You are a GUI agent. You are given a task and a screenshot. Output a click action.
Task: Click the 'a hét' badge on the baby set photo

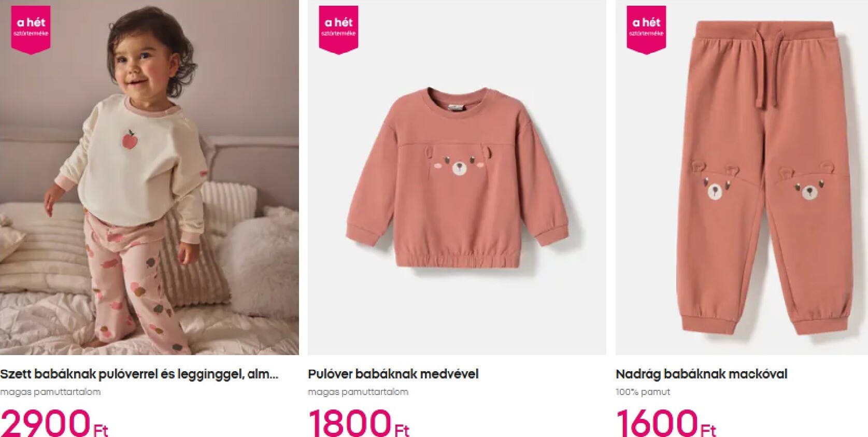click(x=31, y=30)
